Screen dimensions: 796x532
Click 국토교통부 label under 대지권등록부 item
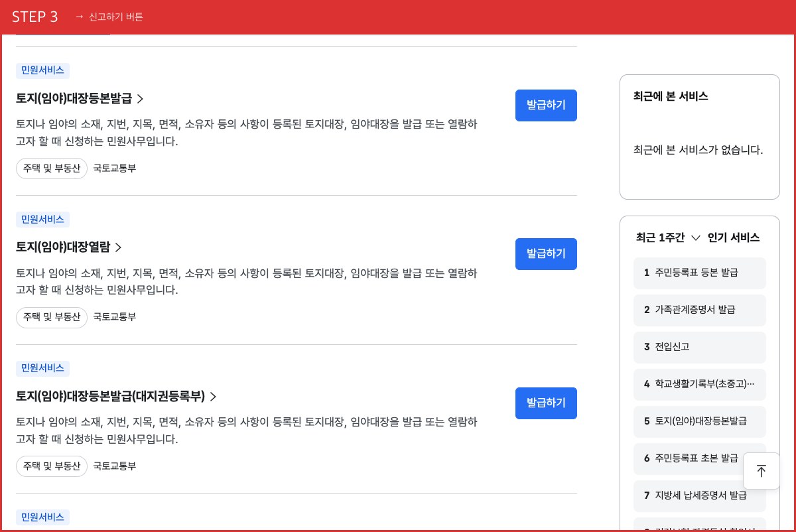[x=115, y=466]
